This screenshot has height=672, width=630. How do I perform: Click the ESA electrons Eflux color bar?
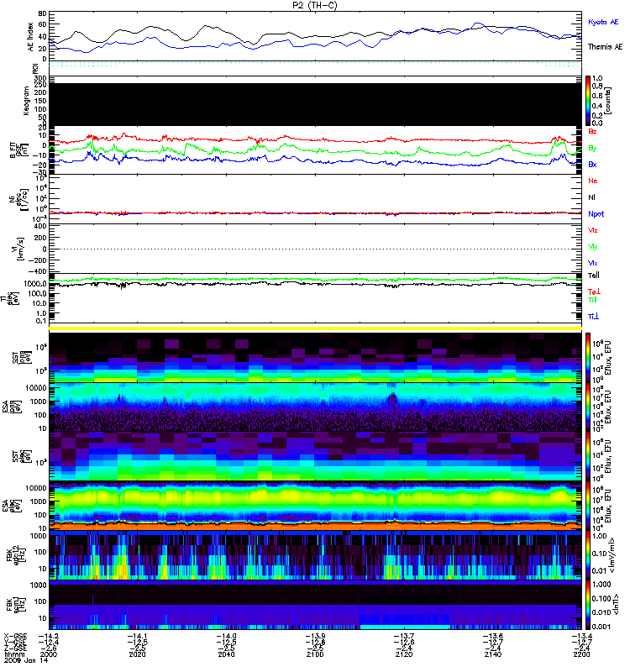588,506
